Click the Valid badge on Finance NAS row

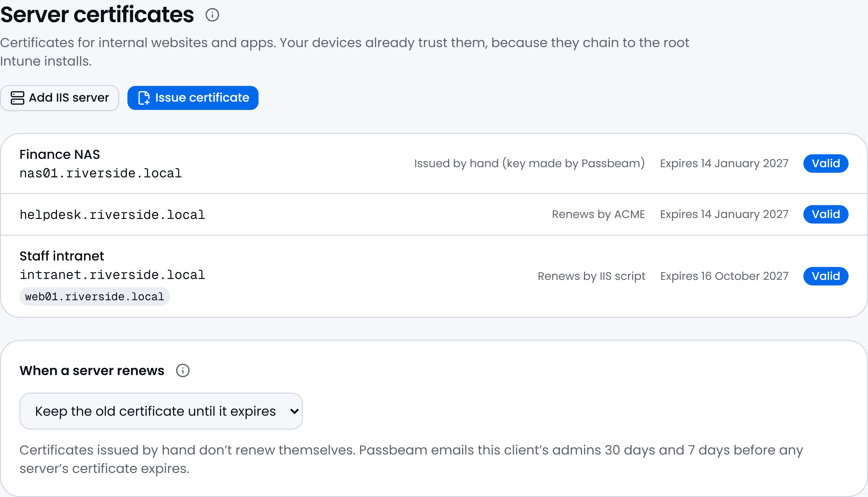(x=826, y=164)
